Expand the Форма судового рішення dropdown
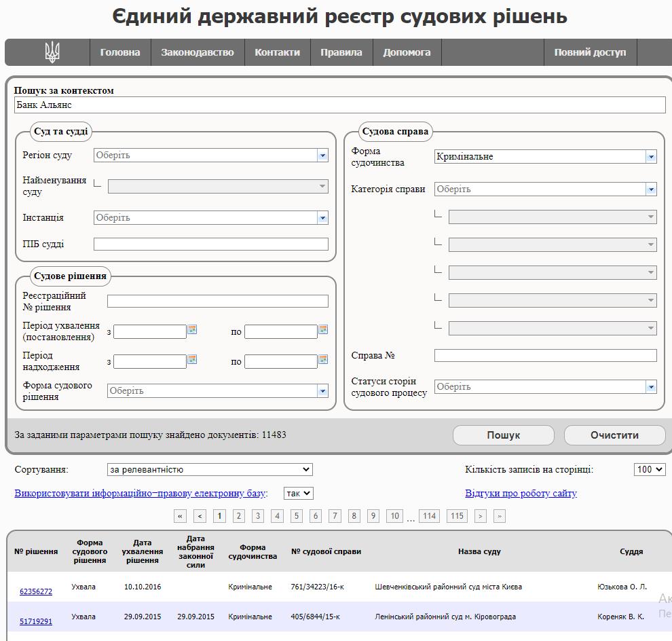672x641 pixels. coord(322,391)
